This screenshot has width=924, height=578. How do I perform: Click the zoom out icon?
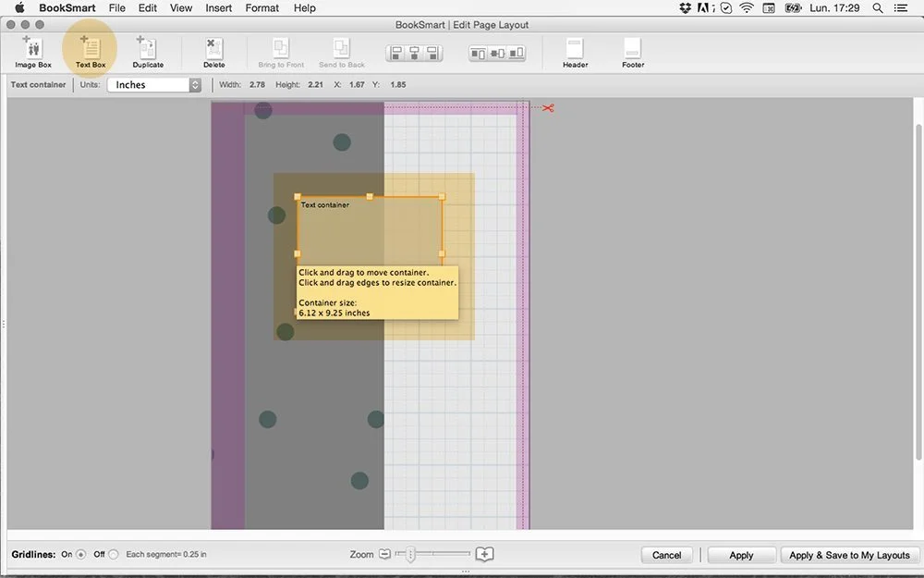tap(384, 554)
